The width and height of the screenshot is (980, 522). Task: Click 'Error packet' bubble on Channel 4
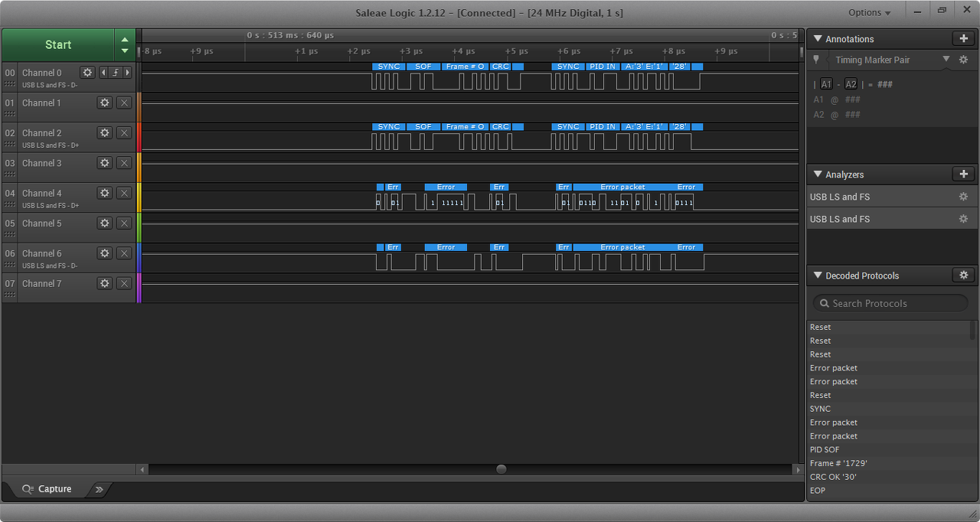pos(622,187)
